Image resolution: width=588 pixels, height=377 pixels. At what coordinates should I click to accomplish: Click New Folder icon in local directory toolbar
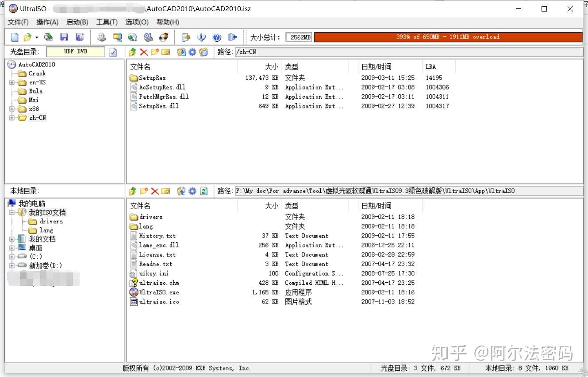point(144,191)
